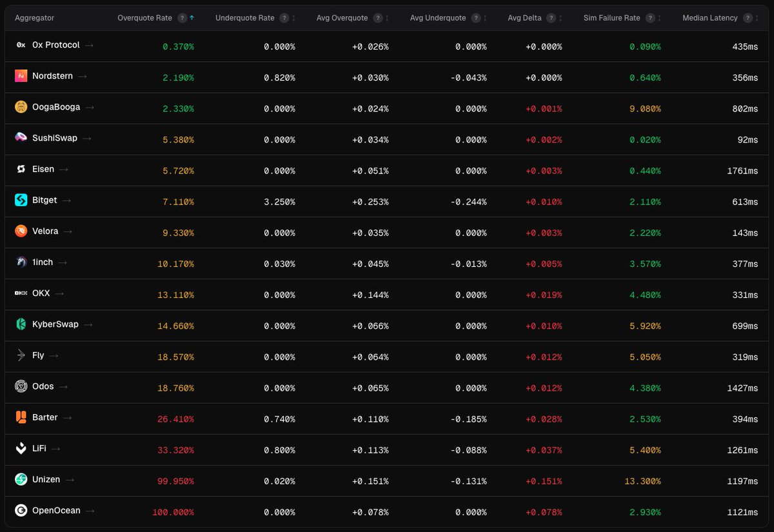Click the Nordstern logo icon
Image resolution: width=774 pixels, height=532 pixels.
(x=21, y=76)
